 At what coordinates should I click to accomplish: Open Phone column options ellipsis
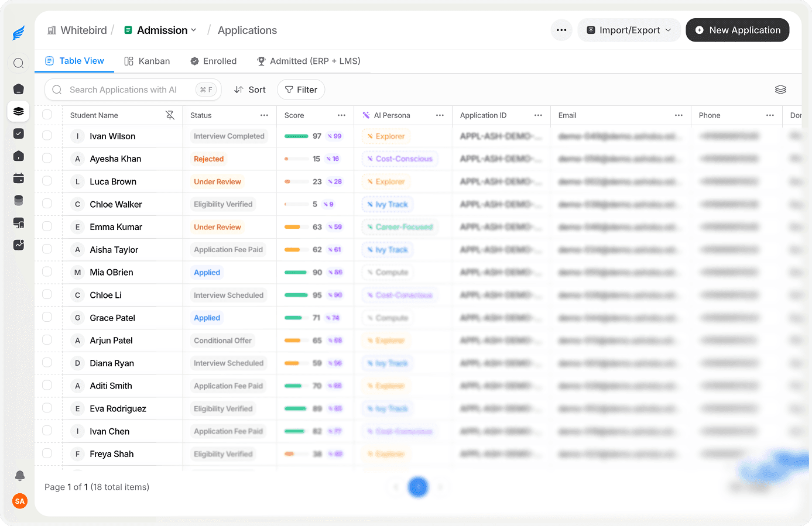click(x=770, y=115)
